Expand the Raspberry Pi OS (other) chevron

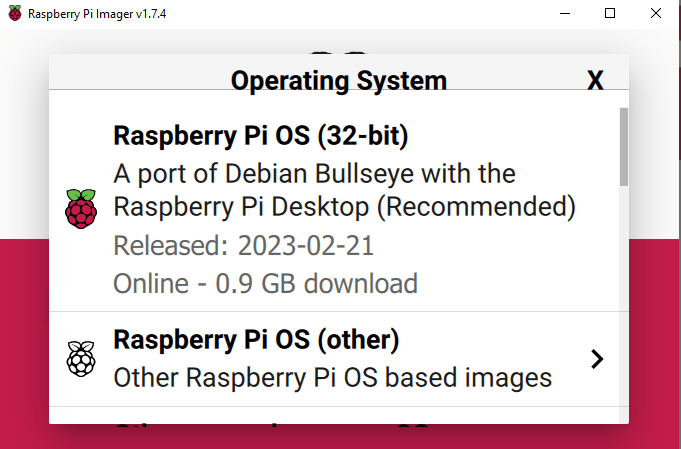[597, 359]
